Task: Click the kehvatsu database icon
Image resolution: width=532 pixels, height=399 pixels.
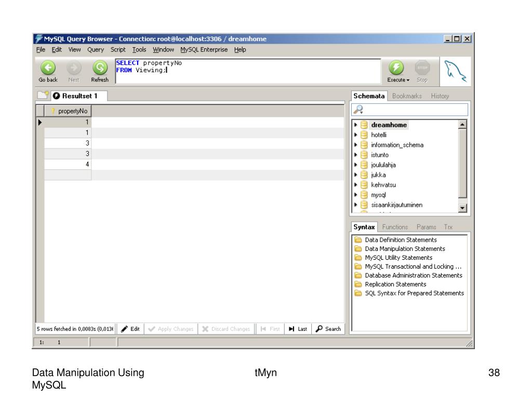Action: [x=364, y=185]
